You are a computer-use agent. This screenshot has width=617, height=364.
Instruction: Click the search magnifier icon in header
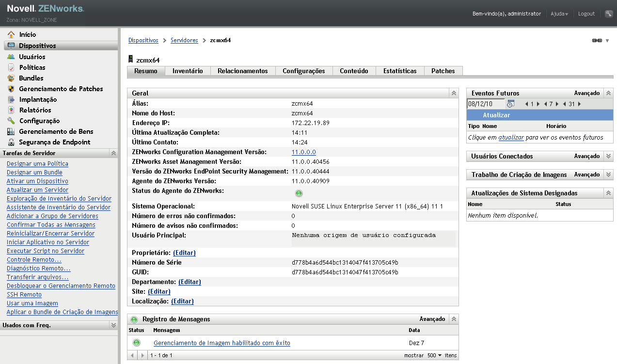(609, 14)
